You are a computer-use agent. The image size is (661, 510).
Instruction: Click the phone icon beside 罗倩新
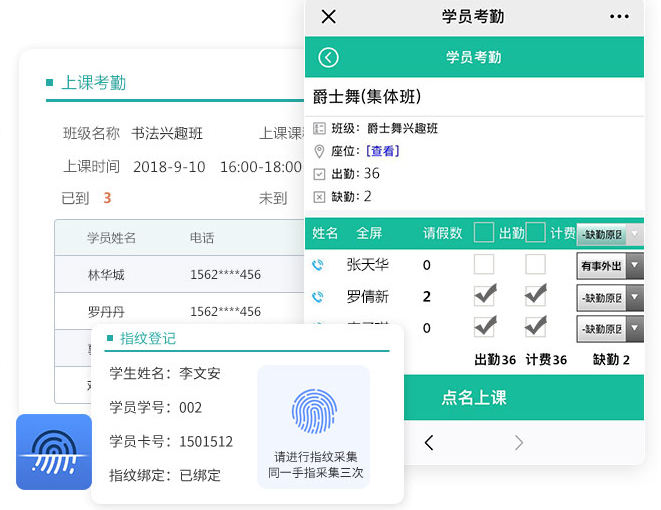coord(318,297)
